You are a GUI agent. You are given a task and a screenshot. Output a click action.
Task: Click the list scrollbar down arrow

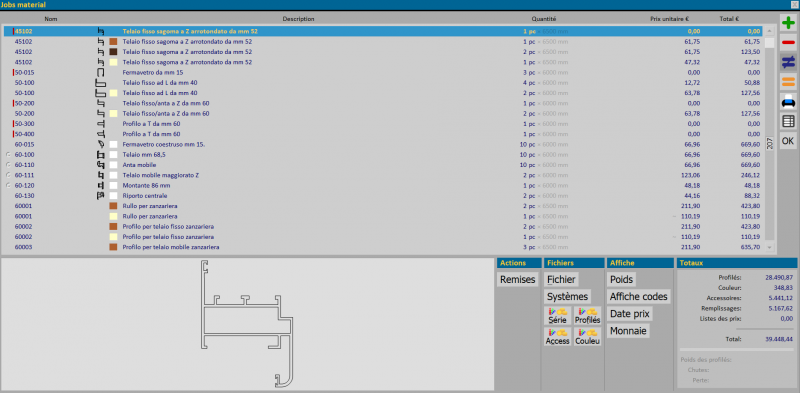[x=769, y=247]
